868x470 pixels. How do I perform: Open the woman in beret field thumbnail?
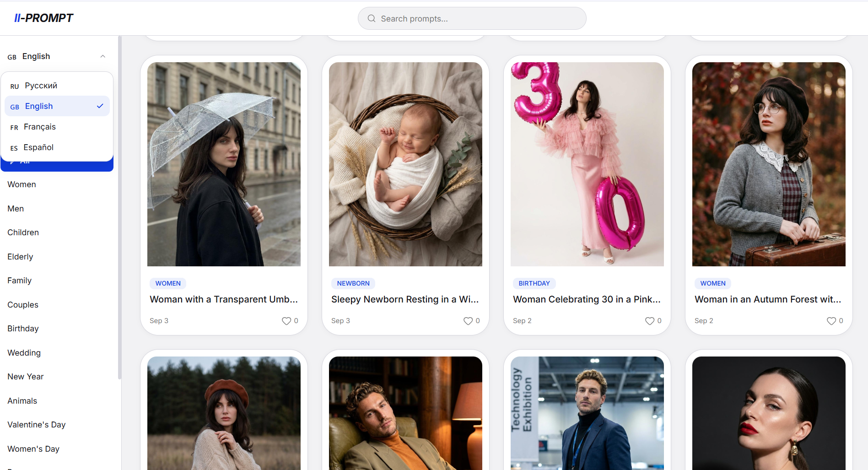(x=224, y=413)
